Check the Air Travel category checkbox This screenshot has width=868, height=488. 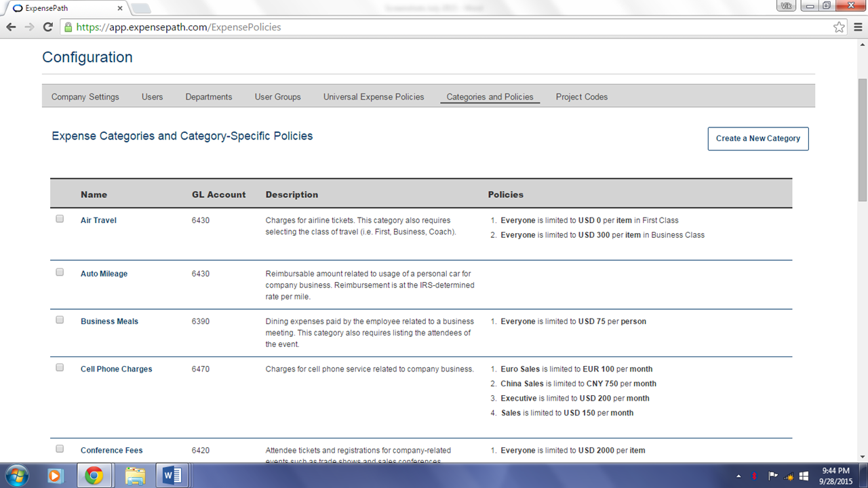[60, 219]
